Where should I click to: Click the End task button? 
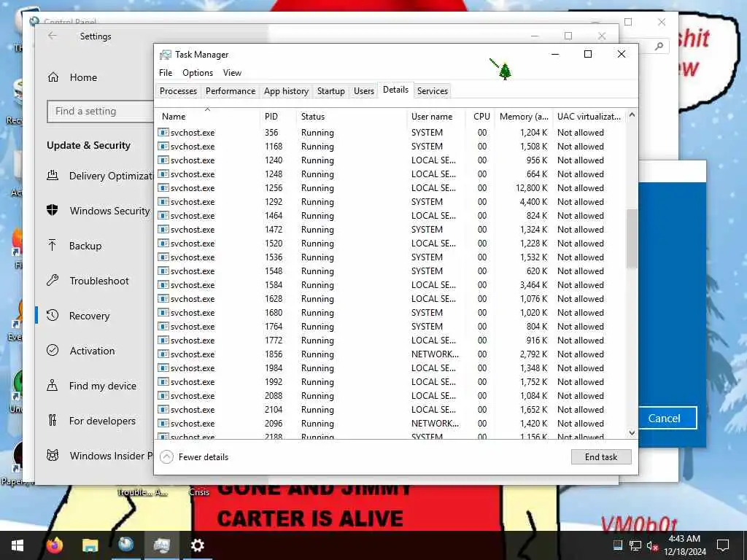(x=601, y=457)
